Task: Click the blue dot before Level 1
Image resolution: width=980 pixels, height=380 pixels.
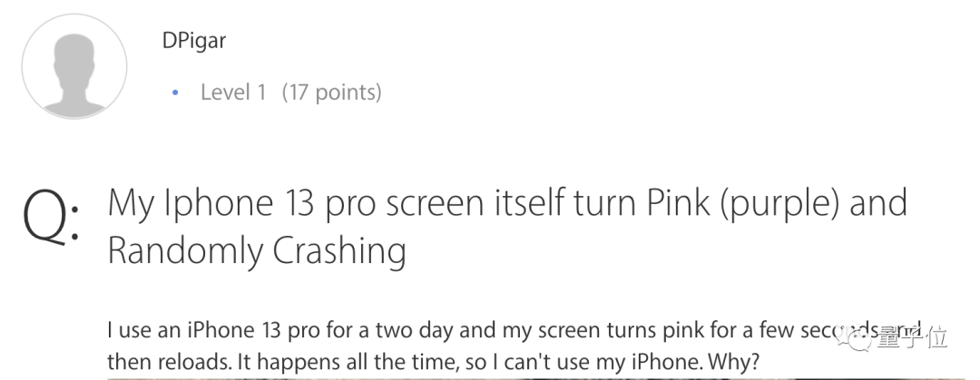Action: 176,93
